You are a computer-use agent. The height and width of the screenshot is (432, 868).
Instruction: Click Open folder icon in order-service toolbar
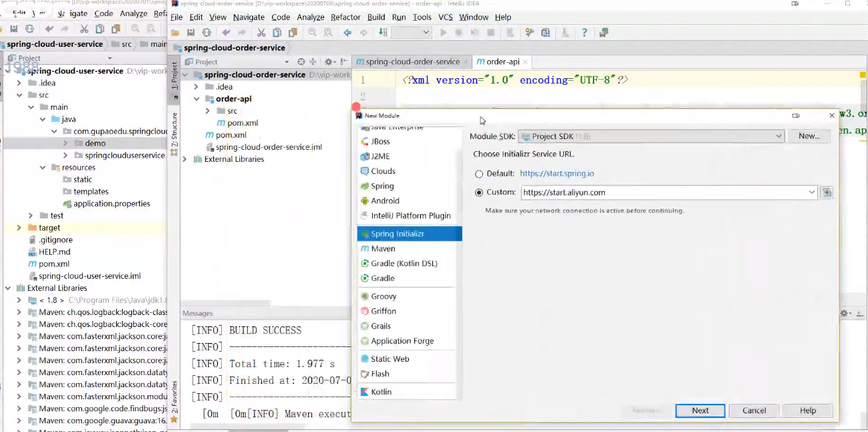175,33
